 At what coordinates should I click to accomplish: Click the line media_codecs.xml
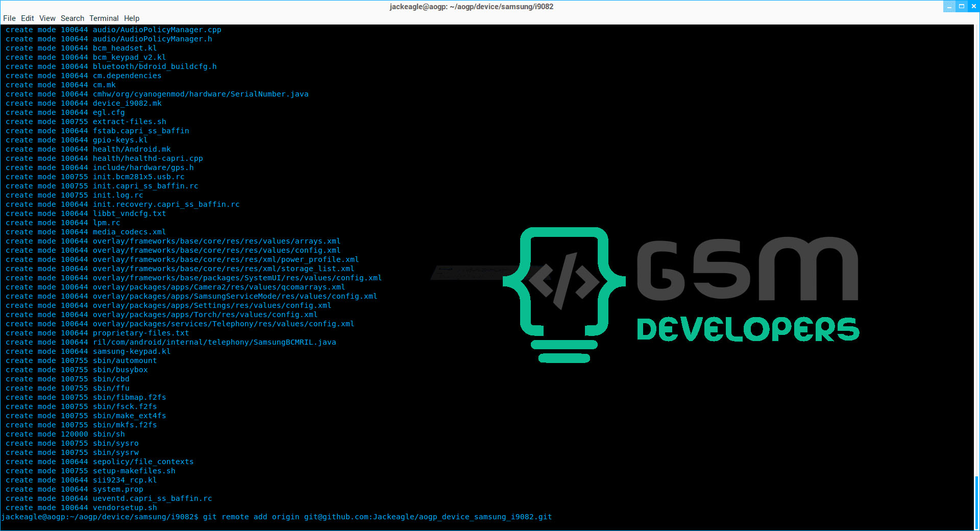86,232
